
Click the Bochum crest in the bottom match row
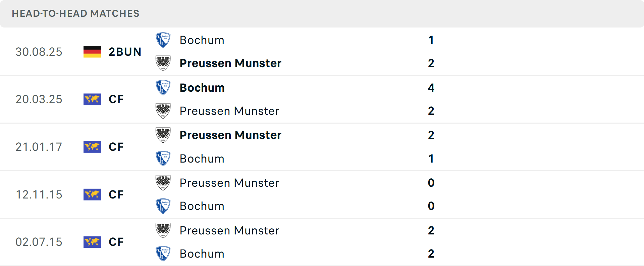163,253
